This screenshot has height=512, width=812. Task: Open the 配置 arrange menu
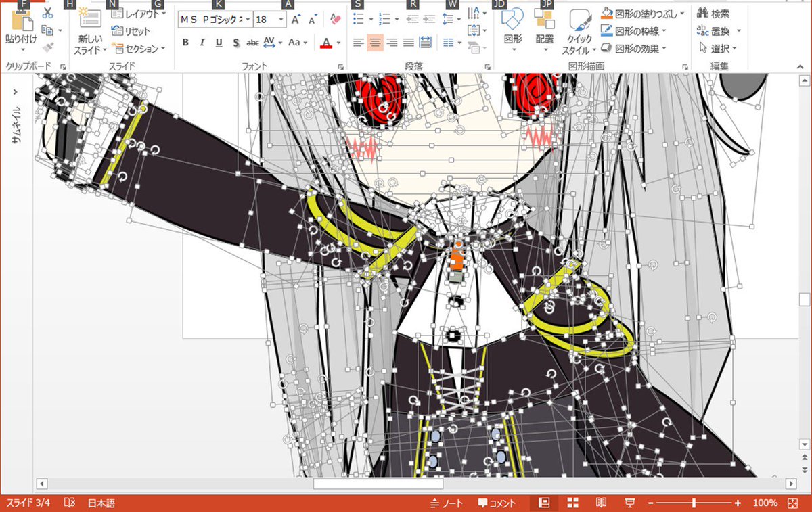545,30
